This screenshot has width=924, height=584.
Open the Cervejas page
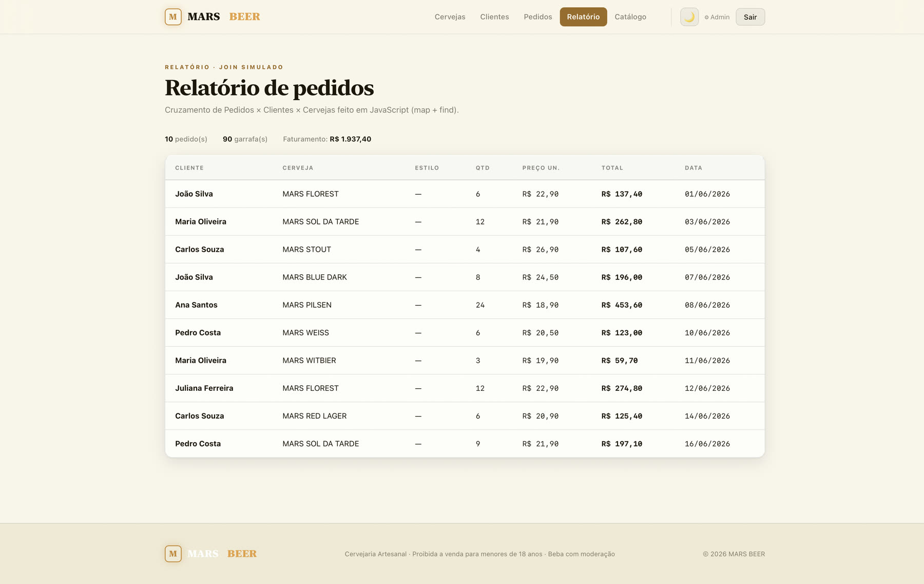click(450, 17)
